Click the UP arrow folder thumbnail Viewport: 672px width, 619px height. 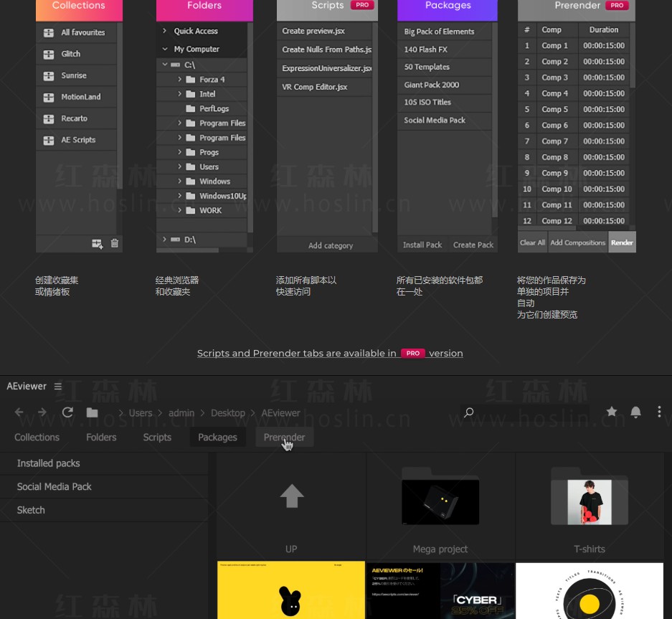[x=291, y=496]
